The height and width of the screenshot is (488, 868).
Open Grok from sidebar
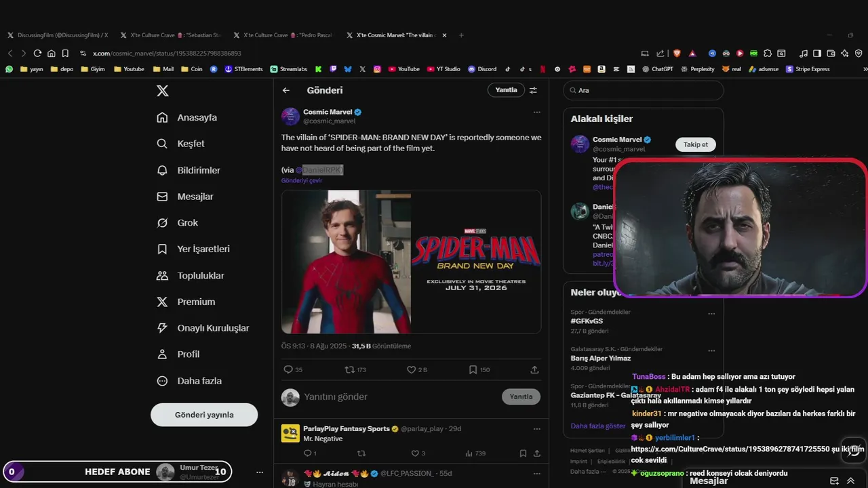click(178, 222)
